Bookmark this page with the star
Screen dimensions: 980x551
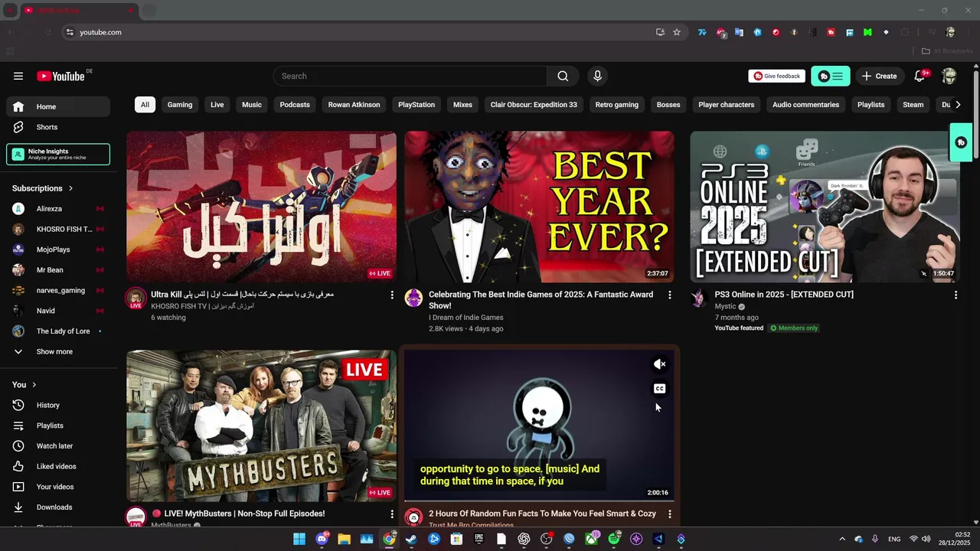[x=677, y=32]
